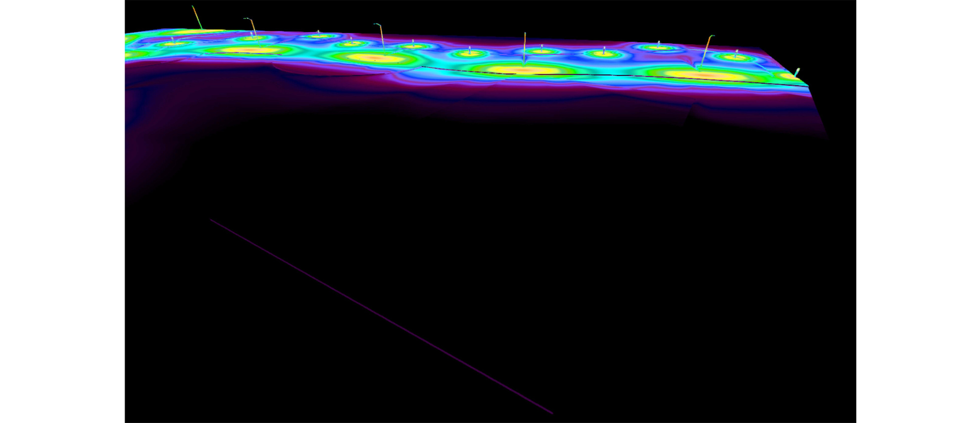980x423 pixels.
Task: Select the tall straight pole in the center
Action: pyautogui.click(x=525, y=49)
